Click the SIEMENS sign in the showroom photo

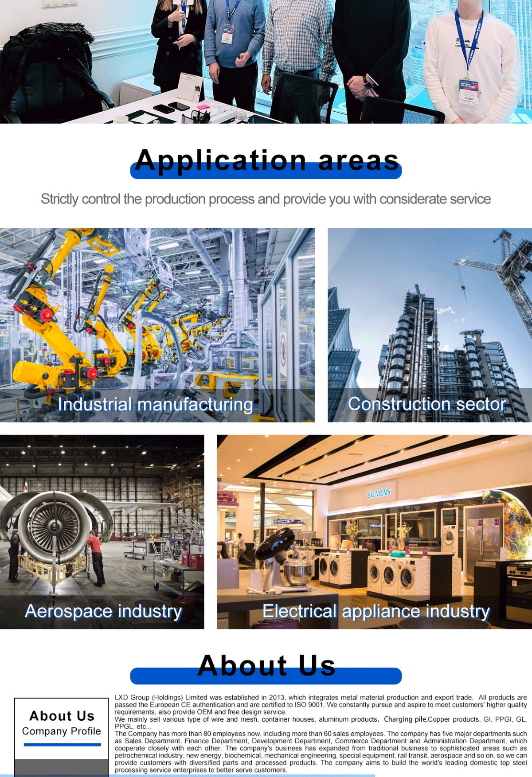click(x=379, y=493)
